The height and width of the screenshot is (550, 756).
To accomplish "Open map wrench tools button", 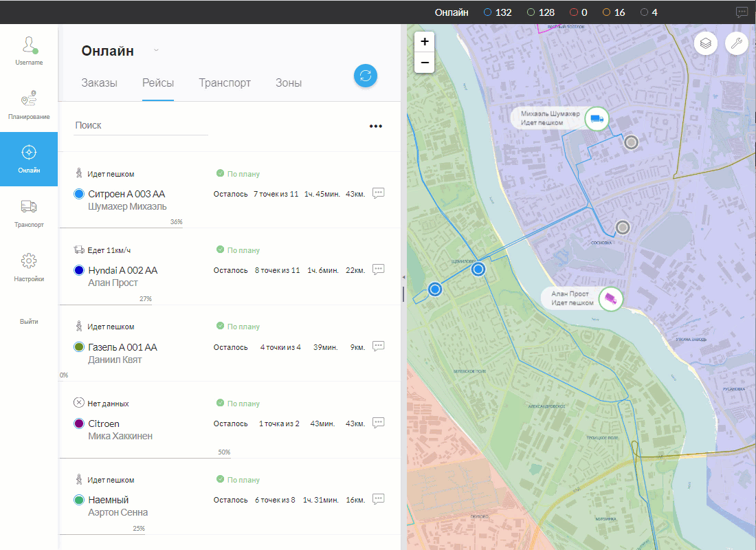I will (x=736, y=43).
